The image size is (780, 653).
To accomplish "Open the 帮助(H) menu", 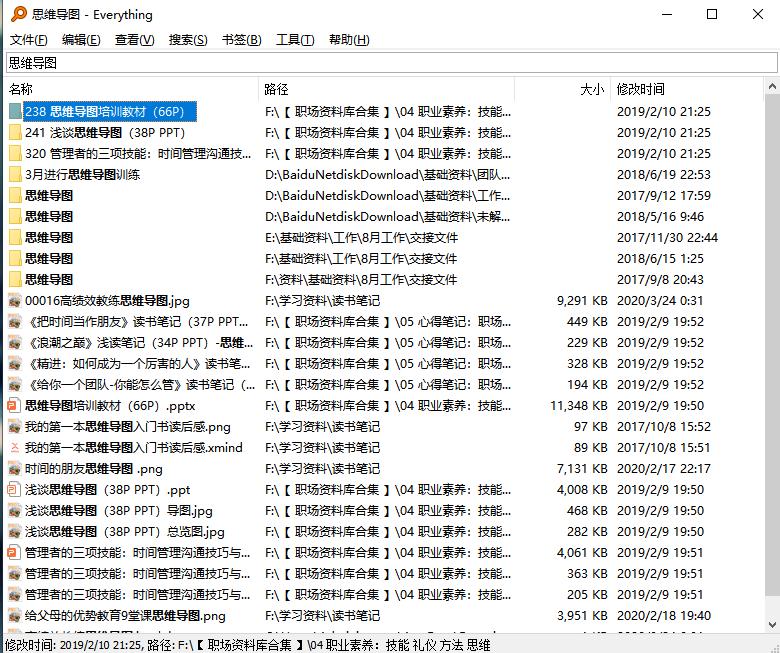I will point(349,40).
